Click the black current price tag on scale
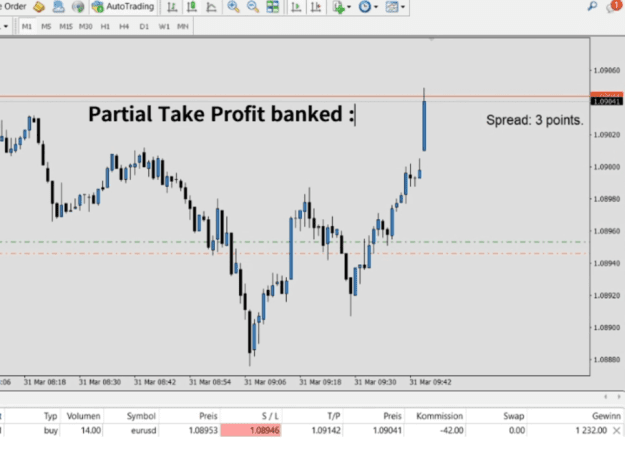This screenshot has width=625, height=450. [606, 102]
